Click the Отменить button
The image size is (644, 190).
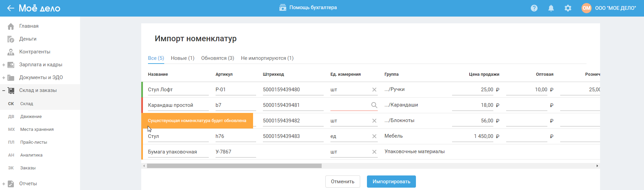point(343,182)
